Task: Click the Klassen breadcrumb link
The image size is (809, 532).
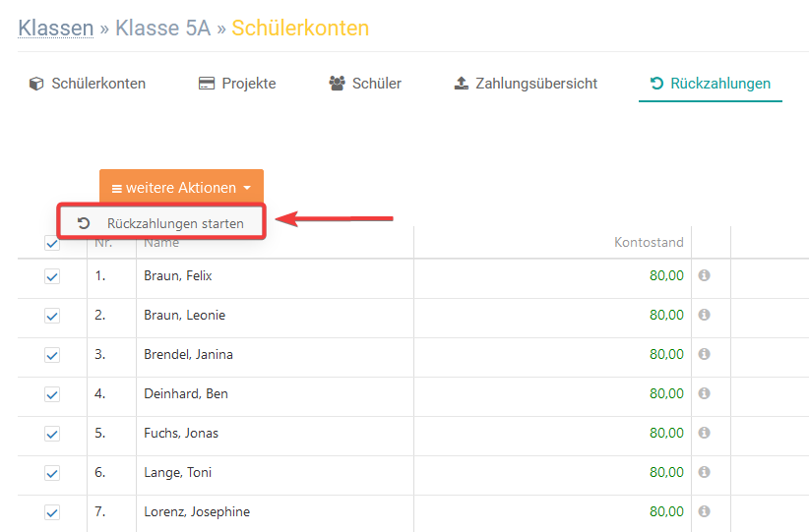Action: [x=56, y=28]
